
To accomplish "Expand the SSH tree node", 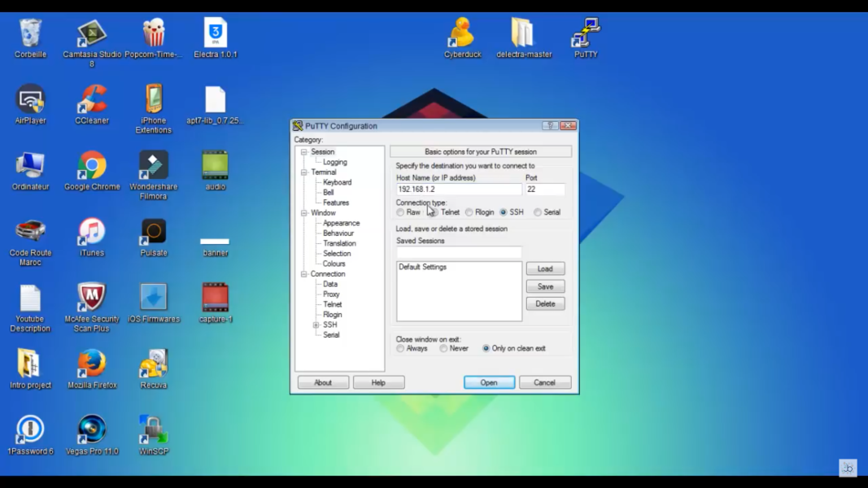I will click(x=316, y=325).
